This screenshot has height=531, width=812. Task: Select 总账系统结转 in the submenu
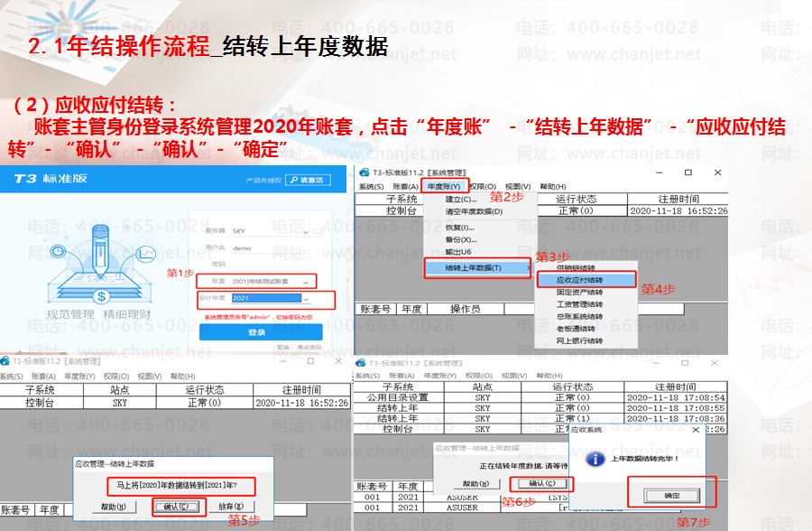(579, 316)
